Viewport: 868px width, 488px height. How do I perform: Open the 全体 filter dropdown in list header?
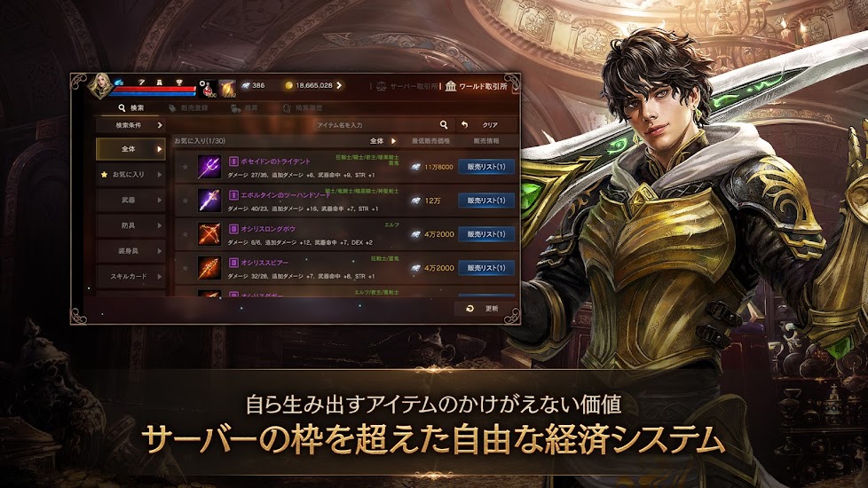point(383,141)
